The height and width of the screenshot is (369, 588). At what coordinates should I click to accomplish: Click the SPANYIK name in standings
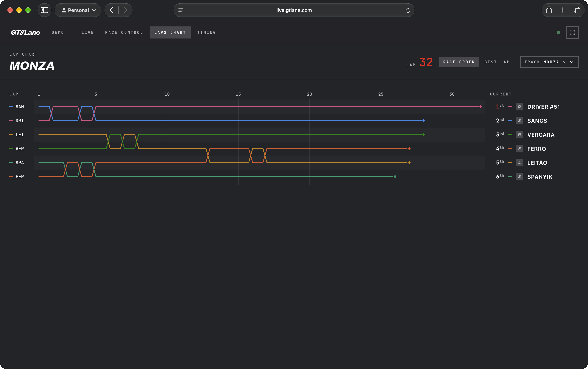point(540,177)
